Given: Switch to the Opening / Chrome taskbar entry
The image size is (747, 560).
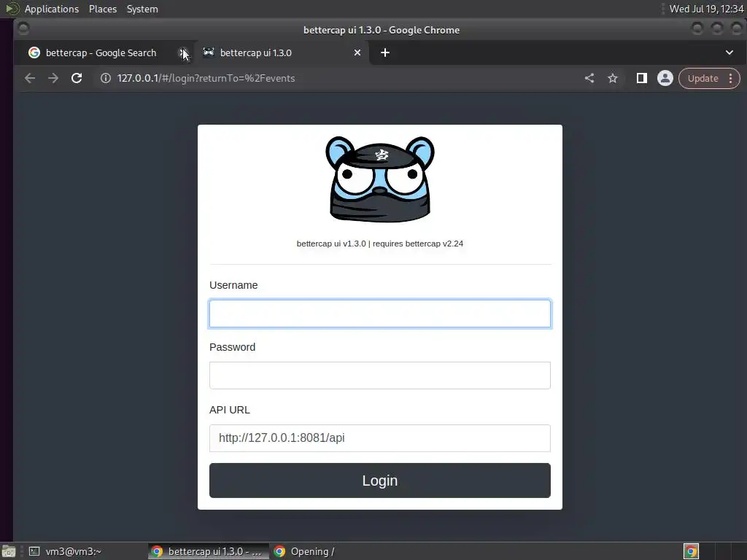Looking at the screenshot, I should 305,551.
